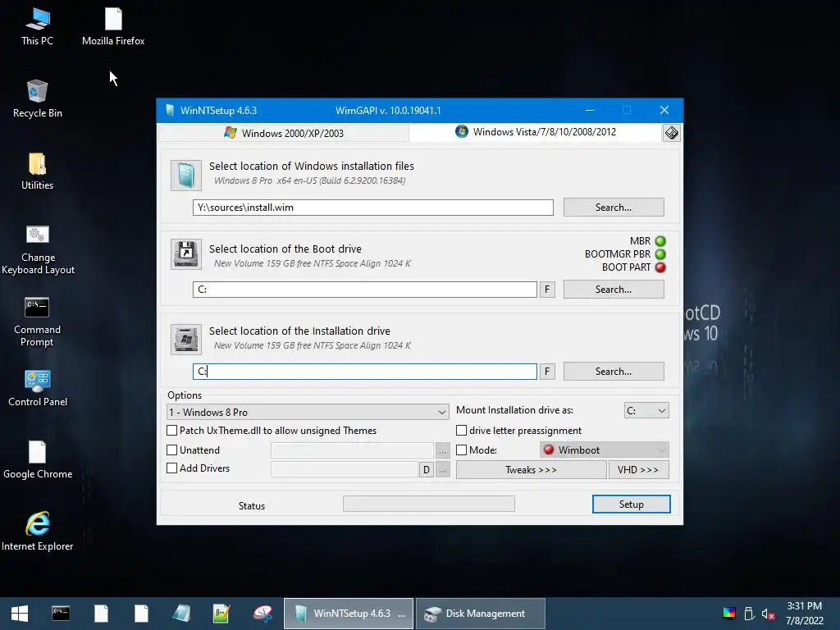The image size is (840, 630).
Task: Tick the Mode checkbox
Action: [x=461, y=450]
